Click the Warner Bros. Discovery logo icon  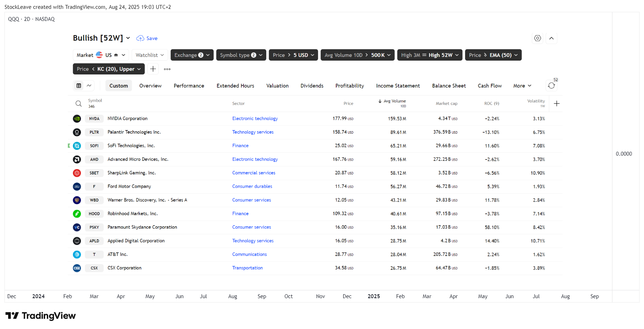click(x=77, y=200)
